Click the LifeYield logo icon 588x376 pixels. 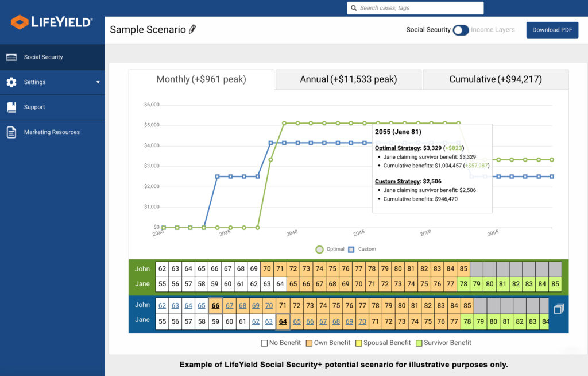19,22
